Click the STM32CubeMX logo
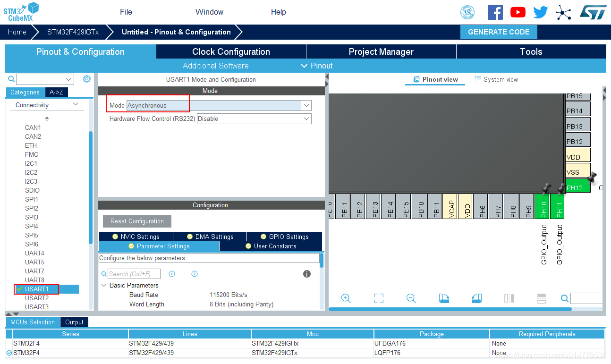This screenshot has height=364, width=611. [21, 12]
